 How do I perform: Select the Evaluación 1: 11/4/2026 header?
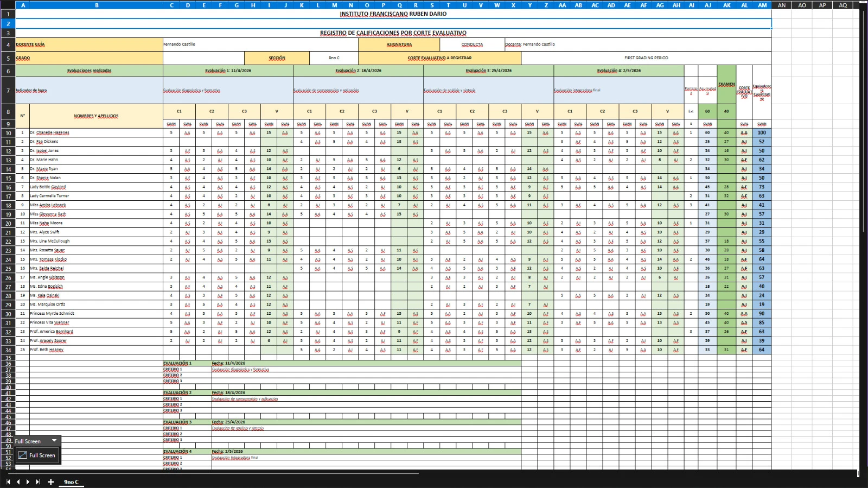pyautogui.click(x=228, y=71)
